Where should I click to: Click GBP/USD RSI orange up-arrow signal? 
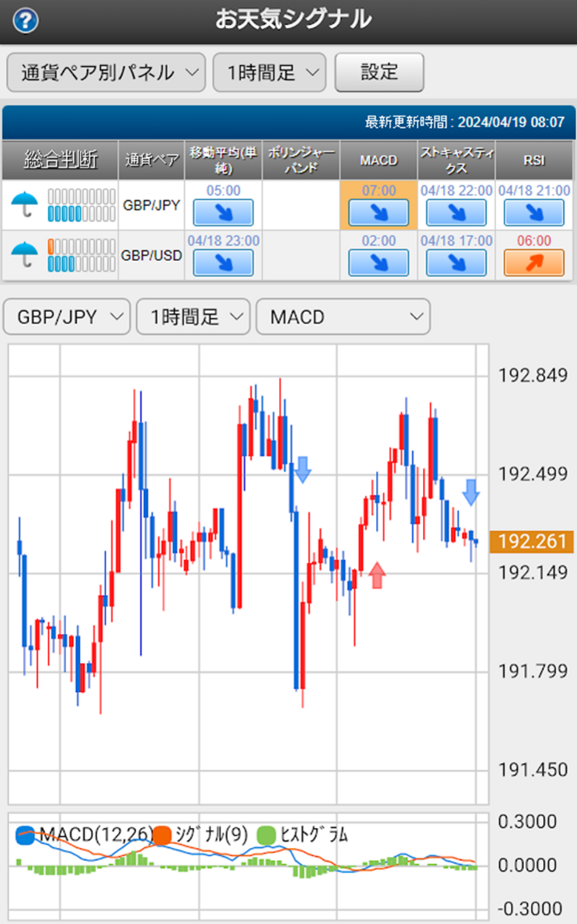(x=534, y=263)
